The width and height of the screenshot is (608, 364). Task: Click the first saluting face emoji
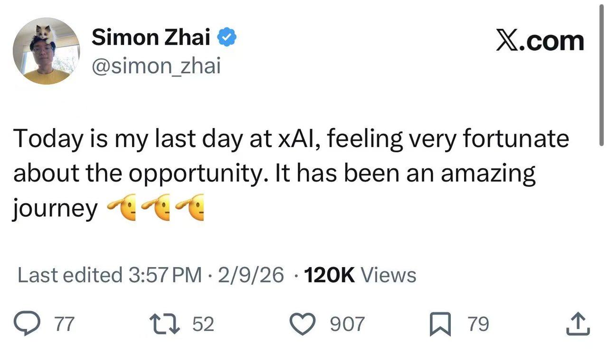tap(122, 207)
